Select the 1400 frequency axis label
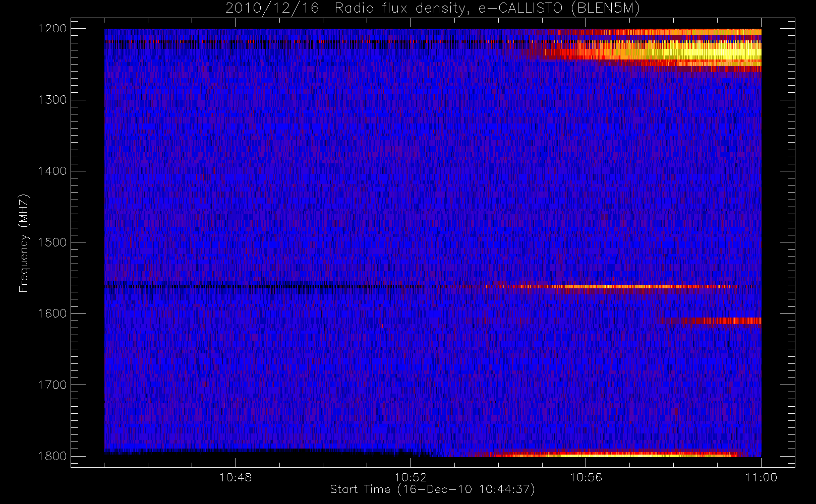816x504 pixels. coord(52,171)
